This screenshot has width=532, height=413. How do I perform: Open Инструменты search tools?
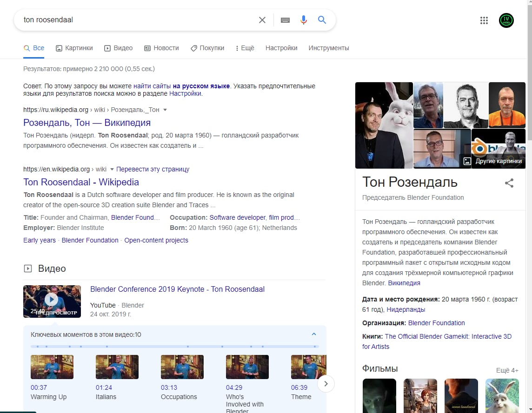tap(329, 48)
